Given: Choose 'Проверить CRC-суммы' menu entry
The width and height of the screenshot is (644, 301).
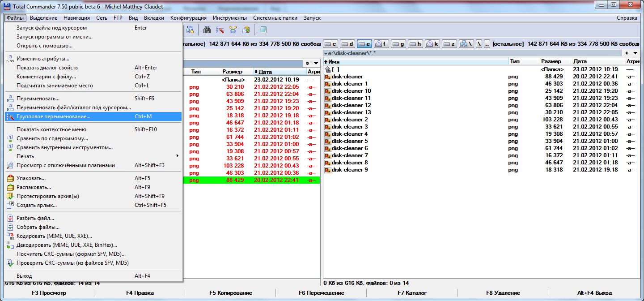Looking at the screenshot, I should click(x=93, y=263).
